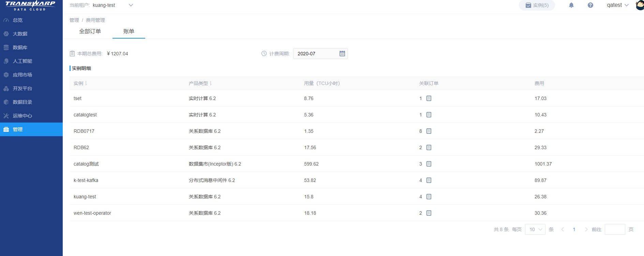Open 总览 in the sidebar

click(x=31, y=20)
